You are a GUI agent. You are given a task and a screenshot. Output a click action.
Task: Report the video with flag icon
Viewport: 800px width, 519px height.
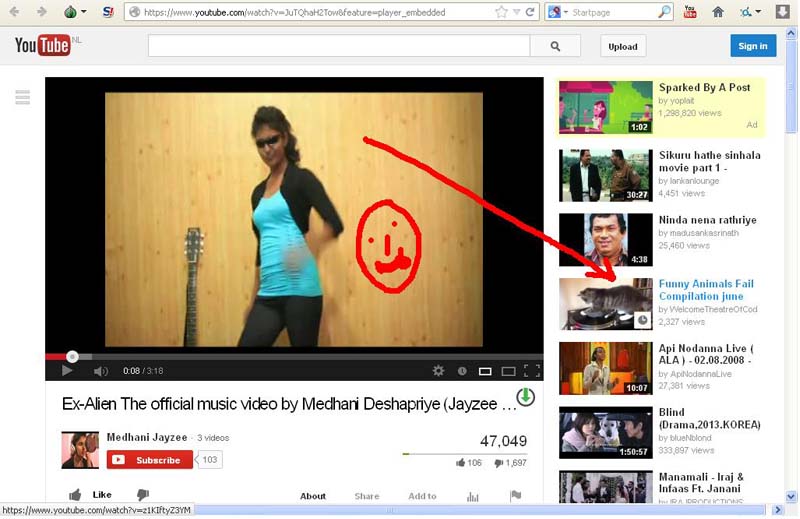(x=516, y=495)
